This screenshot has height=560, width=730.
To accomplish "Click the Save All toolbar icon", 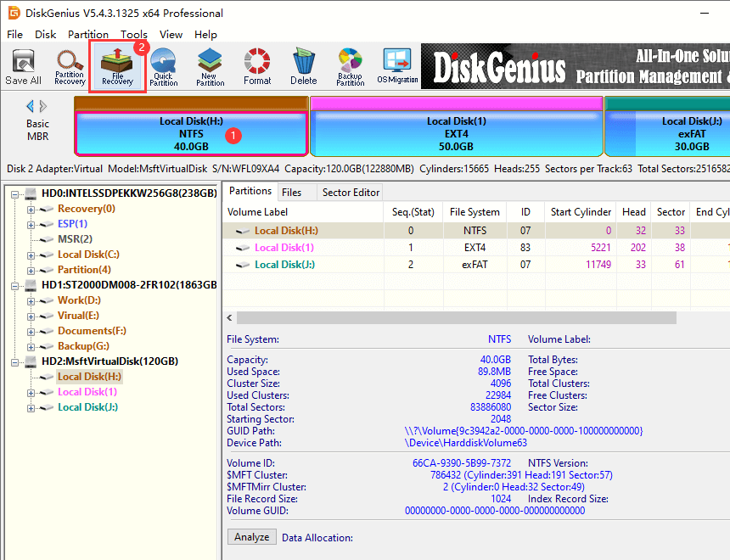I will tap(23, 66).
